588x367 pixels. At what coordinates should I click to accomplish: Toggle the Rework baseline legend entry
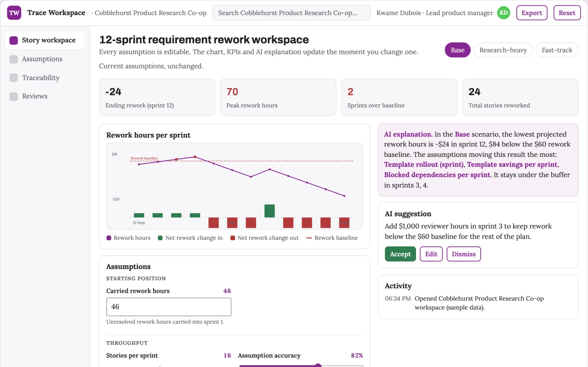coord(332,238)
